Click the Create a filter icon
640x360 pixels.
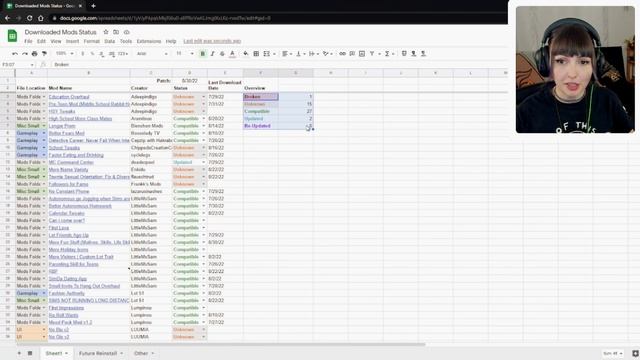(372, 54)
